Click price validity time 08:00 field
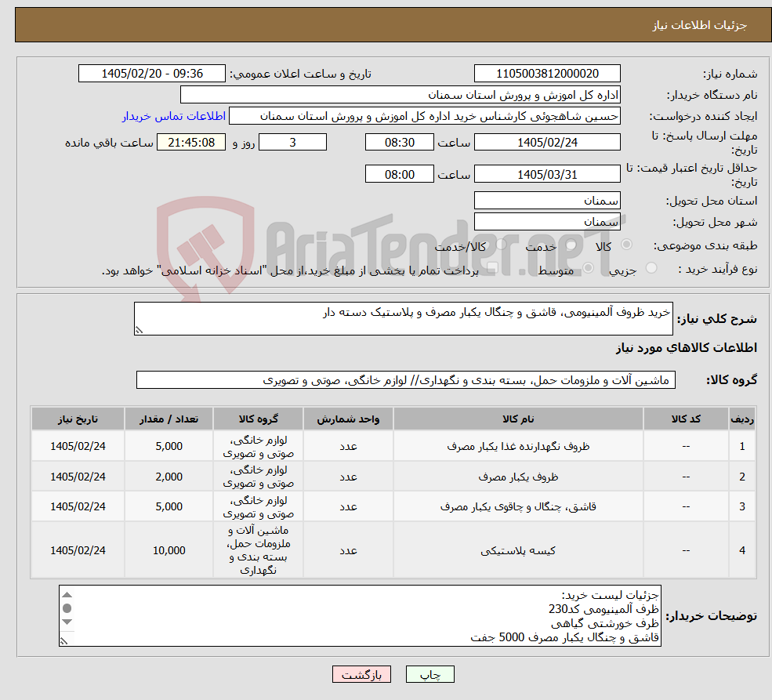Viewport: 772px width, 700px height. pyautogui.click(x=399, y=174)
